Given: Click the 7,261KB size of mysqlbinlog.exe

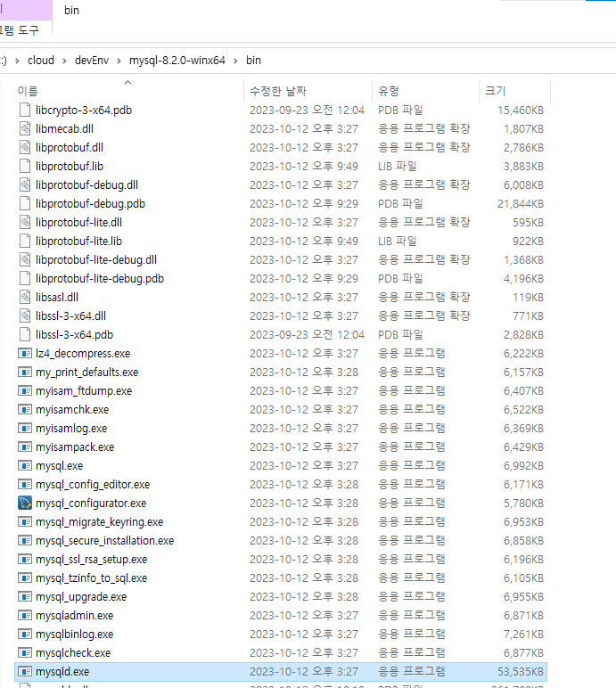Looking at the screenshot, I should (x=524, y=634).
